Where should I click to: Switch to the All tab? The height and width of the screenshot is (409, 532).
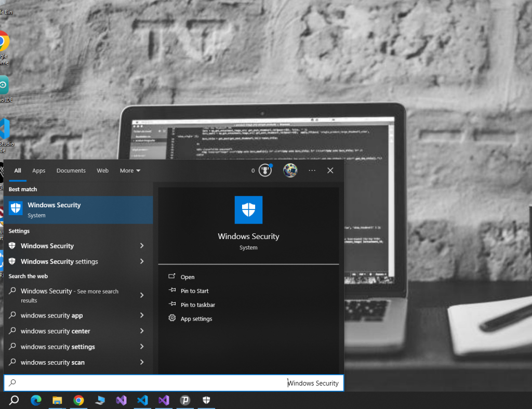tap(18, 170)
